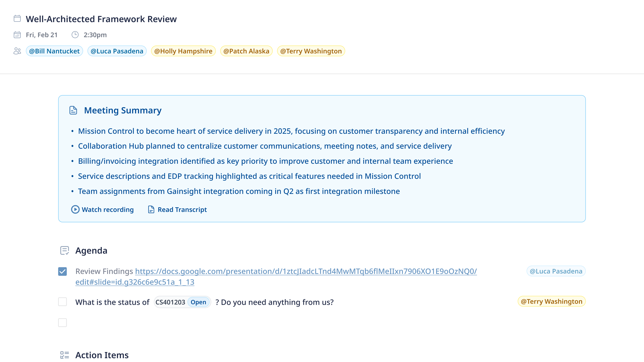
Task: Click the Action Items checklist icon
Action: point(65,355)
